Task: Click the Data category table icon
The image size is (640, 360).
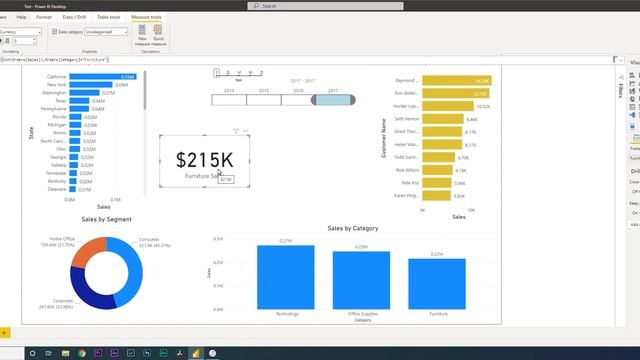Action: click(x=54, y=31)
